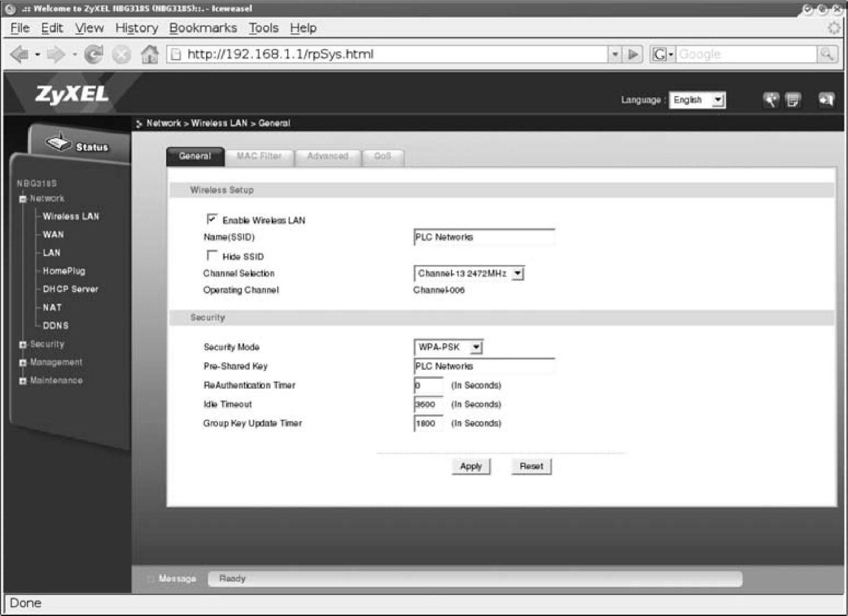Click the logout icon in the router header

[x=826, y=100]
